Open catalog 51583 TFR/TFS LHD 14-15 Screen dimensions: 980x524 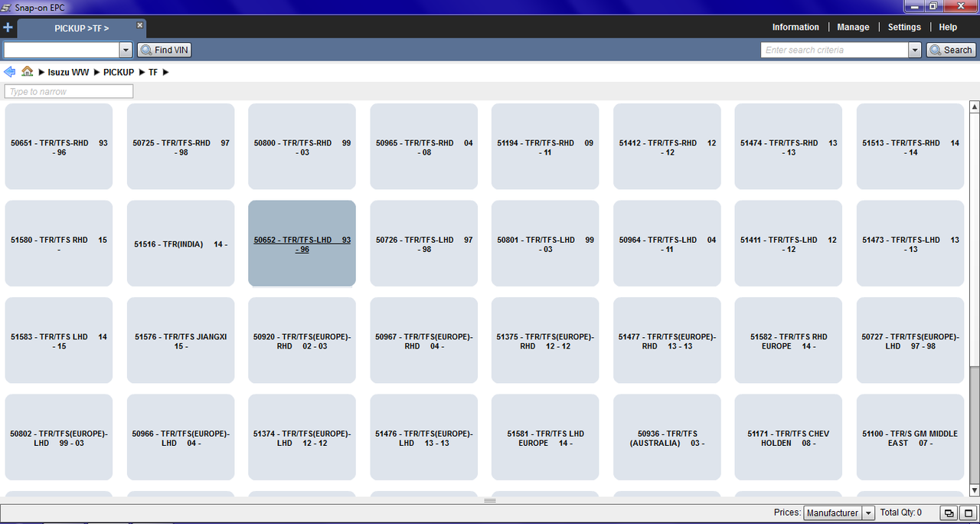coord(59,341)
